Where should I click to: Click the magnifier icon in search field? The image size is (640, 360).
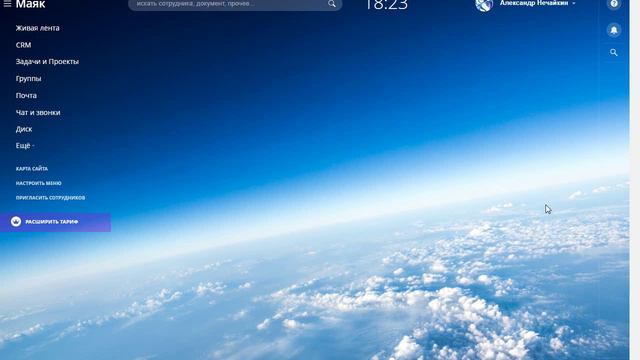(332, 4)
